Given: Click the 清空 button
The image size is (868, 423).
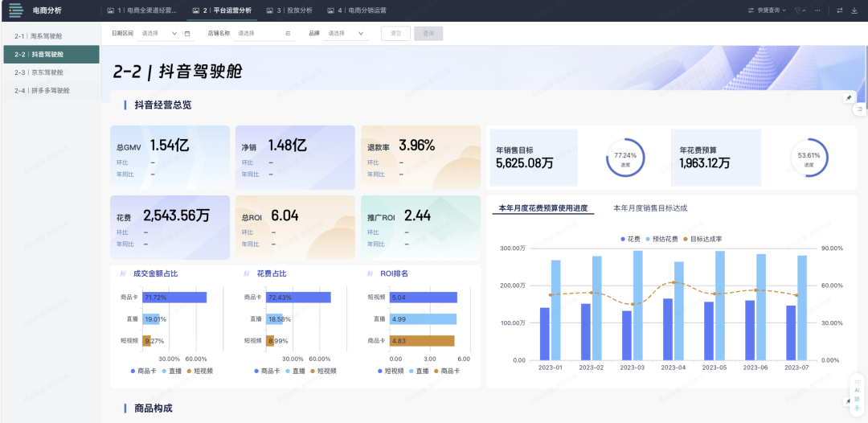Looking at the screenshot, I should (x=395, y=33).
